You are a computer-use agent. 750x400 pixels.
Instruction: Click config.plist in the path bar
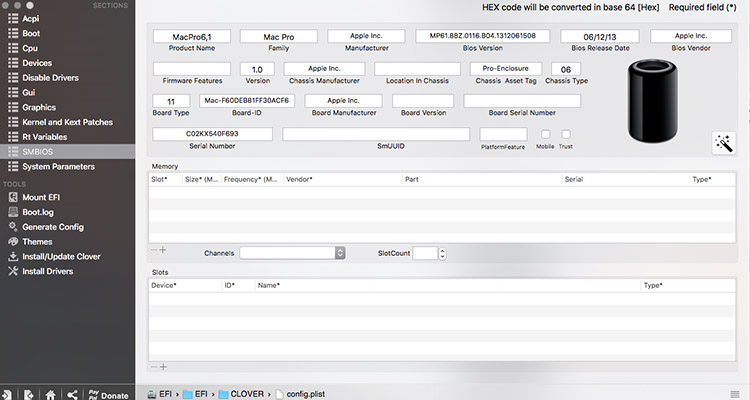(x=300, y=394)
